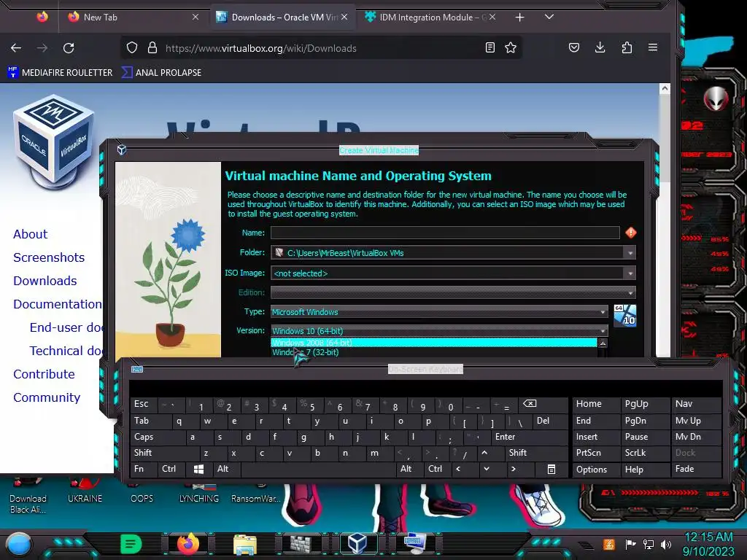747x560 pixels.
Task: Open the Pocket save icon
Action: click(574, 47)
